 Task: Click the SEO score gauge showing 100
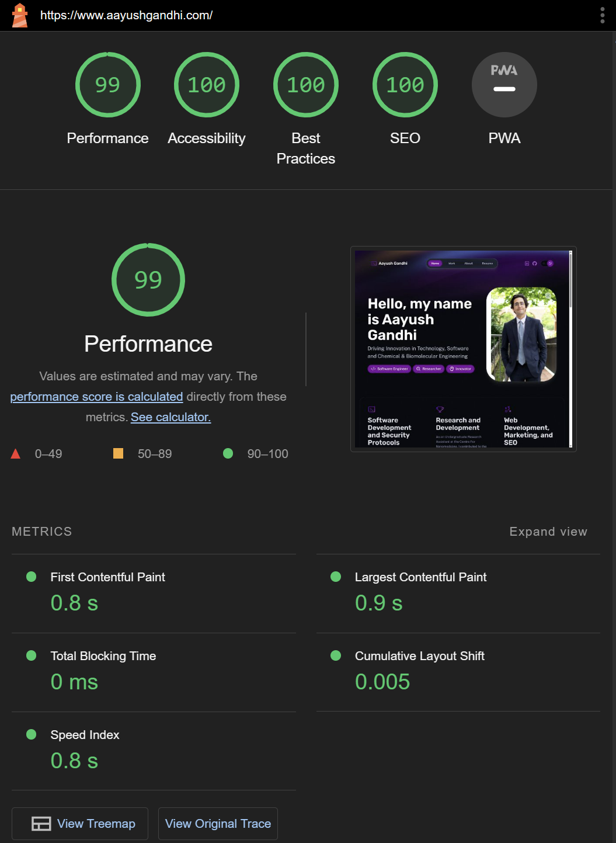point(405,85)
